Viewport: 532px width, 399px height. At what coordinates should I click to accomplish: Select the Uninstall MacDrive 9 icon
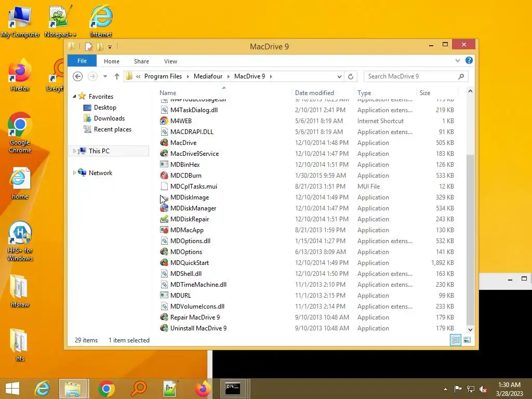coord(164,328)
